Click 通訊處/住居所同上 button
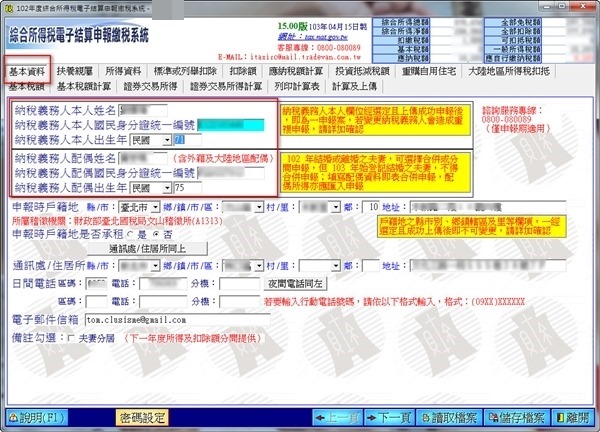This screenshot has width=600, height=432. pyautogui.click(x=147, y=249)
